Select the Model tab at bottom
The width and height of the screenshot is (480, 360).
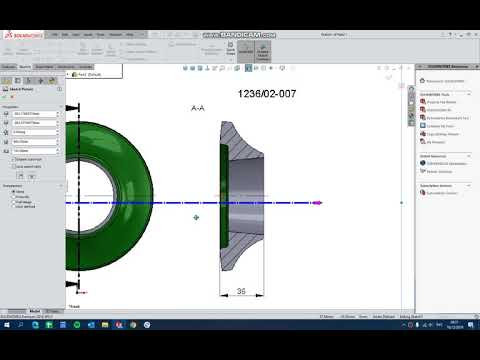[x=35, y=311]
